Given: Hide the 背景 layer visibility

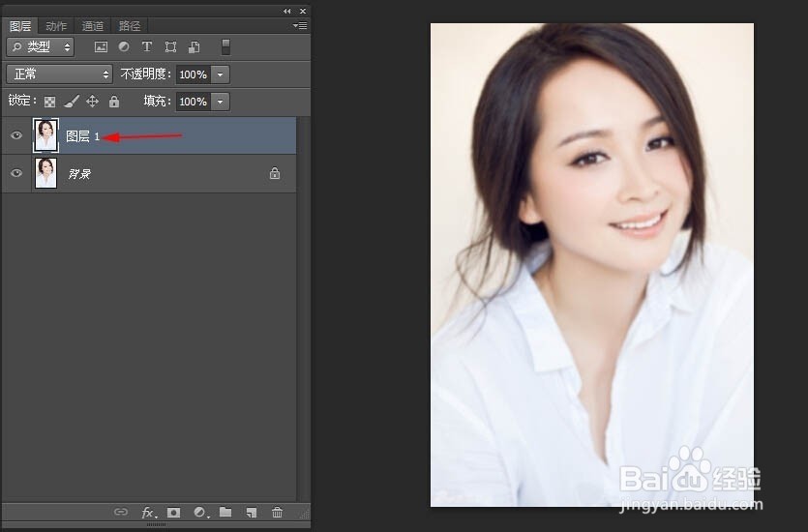Looking at the screenshot, I should (x=16, y=172).
